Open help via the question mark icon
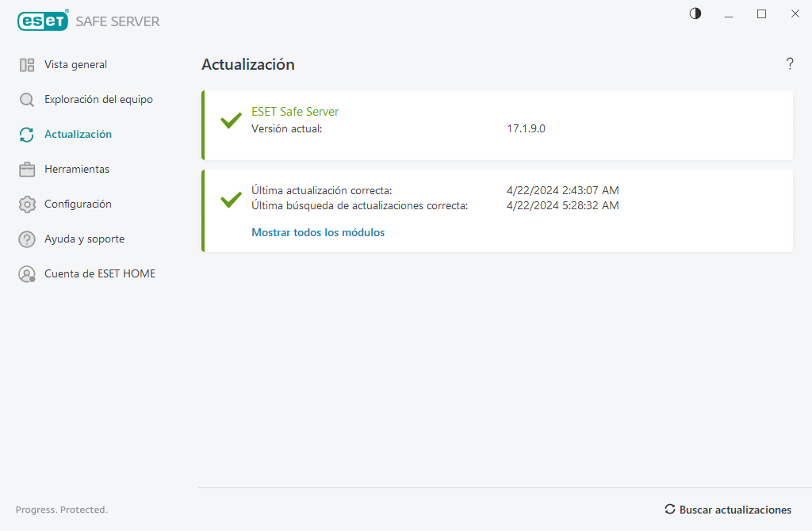 click(790, 64)
